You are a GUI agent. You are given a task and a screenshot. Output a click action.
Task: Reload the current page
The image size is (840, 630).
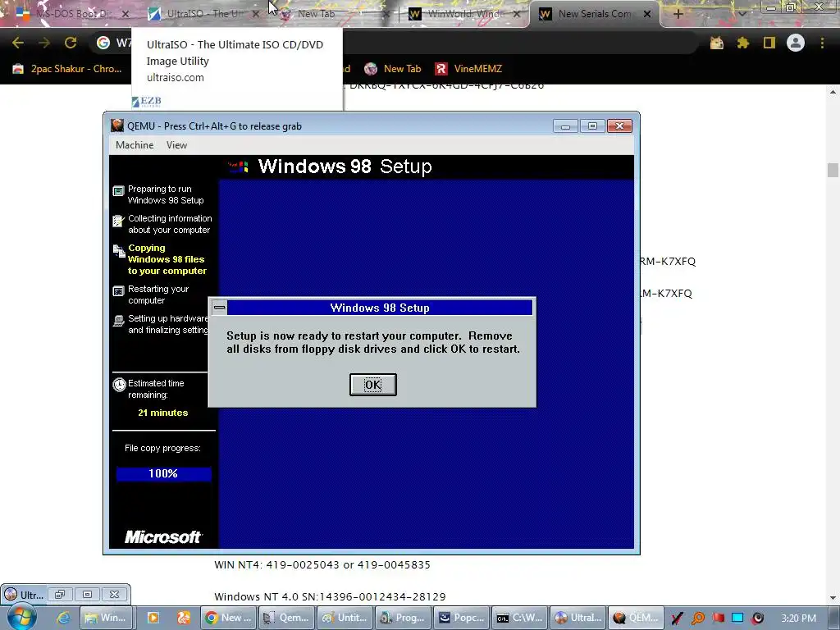[71, 43]
